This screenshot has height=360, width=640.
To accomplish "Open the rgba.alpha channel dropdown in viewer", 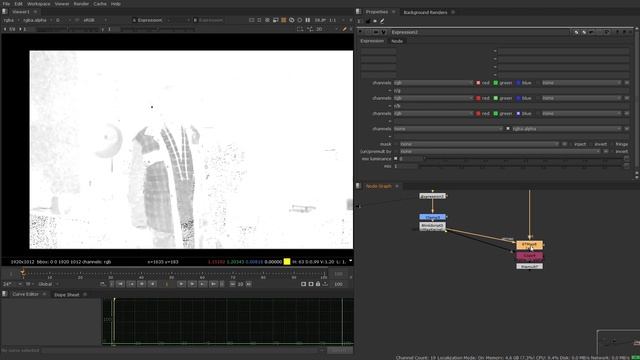I will coord(37,20).
